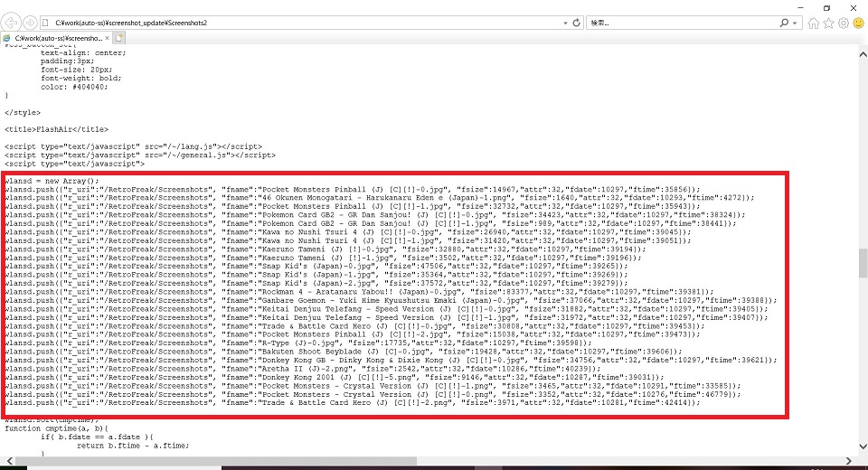Viewport: 868px width, 470px height.
Task: Open a new tab
Action: pos(118,38)
